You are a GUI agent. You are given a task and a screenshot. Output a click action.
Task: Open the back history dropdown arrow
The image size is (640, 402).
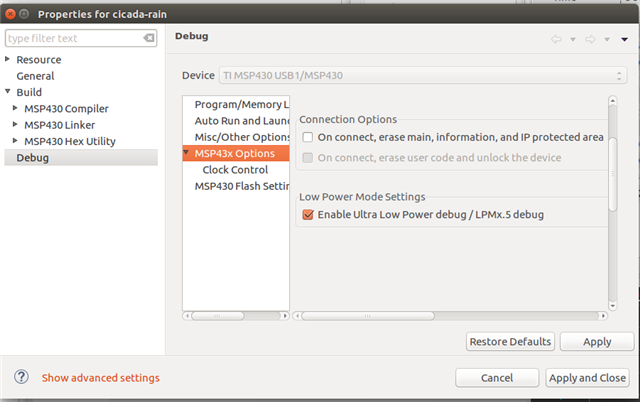573,40
